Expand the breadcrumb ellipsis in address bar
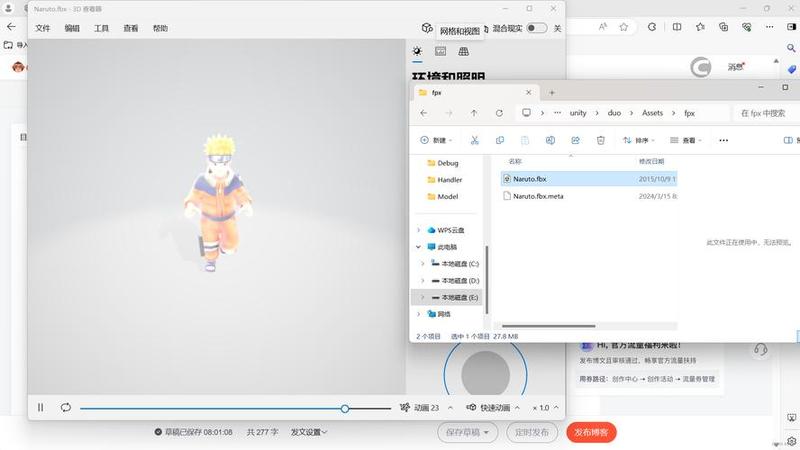The width and height of the screenshot is (800, 450). (x=558, y=113)
